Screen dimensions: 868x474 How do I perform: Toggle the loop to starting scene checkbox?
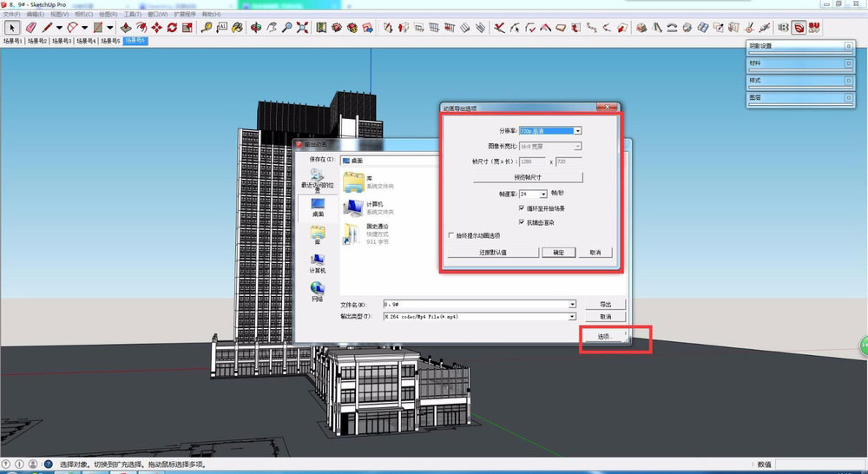(x=522, y=208)
